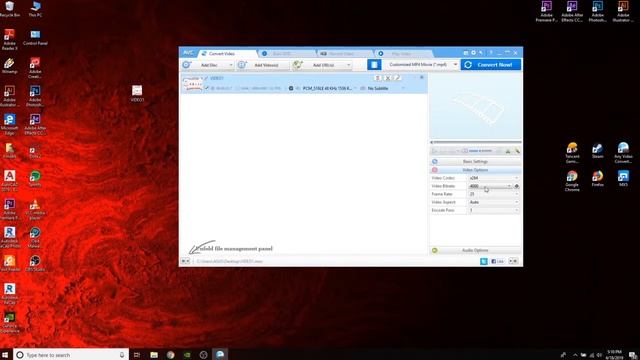Image resolution: width=640 pixels, height=360 pixels.
Task: Select the Adobe Reader X desktop shortcut
Action: (9, 40)
